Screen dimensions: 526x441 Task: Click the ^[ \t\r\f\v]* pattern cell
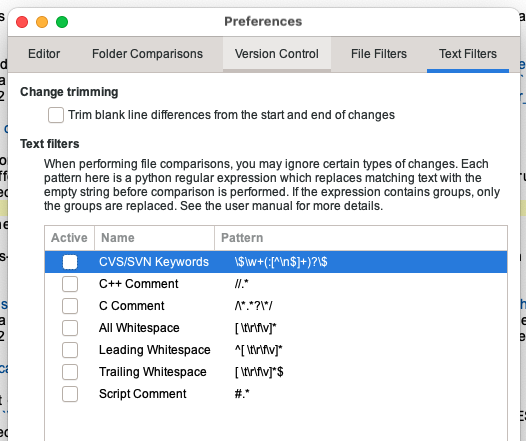coord(258,350)
